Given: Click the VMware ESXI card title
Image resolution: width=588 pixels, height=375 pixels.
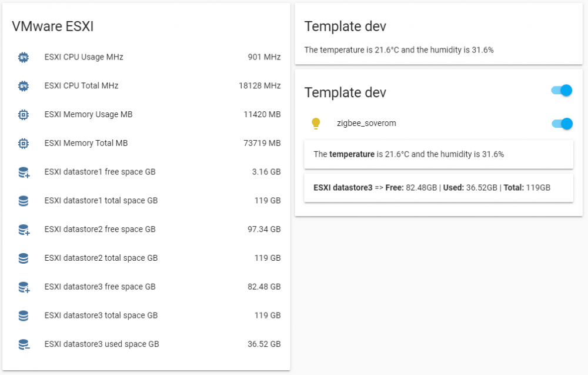Looking at the screenshot, I should [x=53, y=26].
